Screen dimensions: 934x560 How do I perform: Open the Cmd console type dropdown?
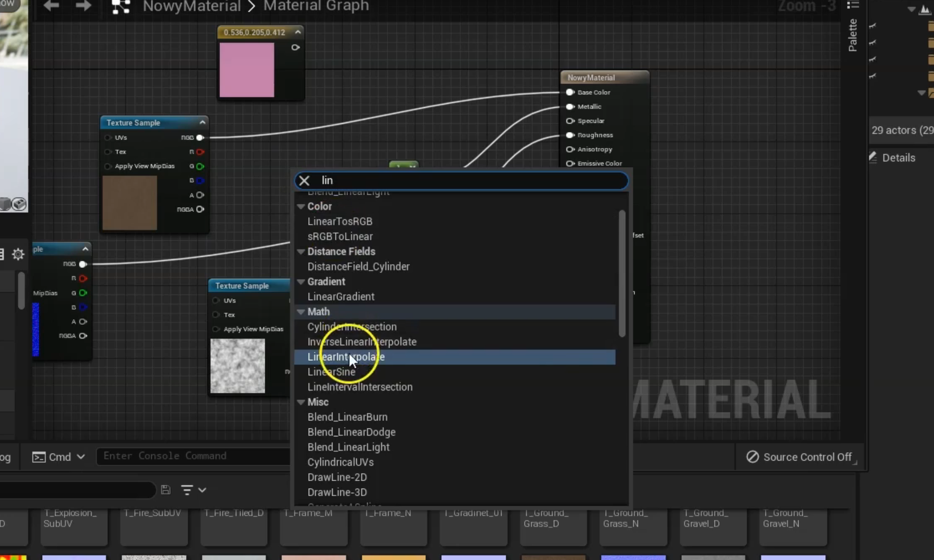tap(59, 457)
